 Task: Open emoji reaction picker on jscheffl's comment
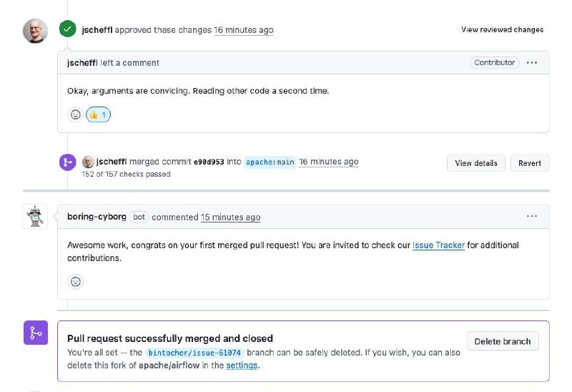[75, 114]
